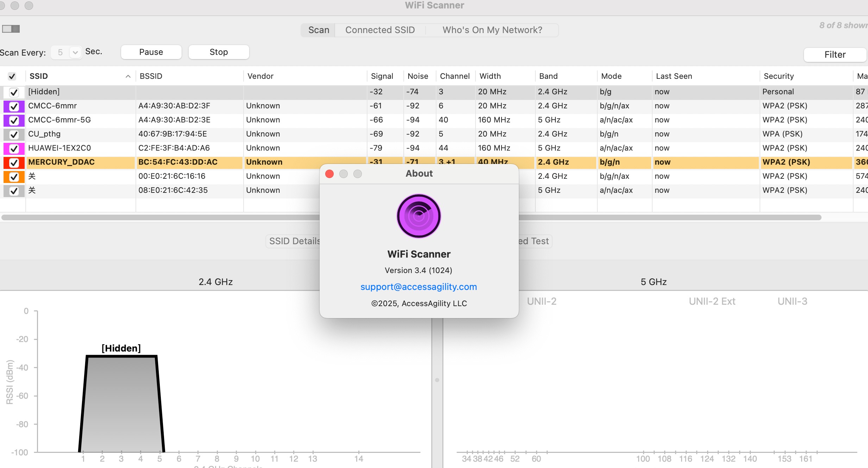Uncheck the CMCC-6mmr network checkbox
The width and height of the screenshot is (868, 468).
14,106
